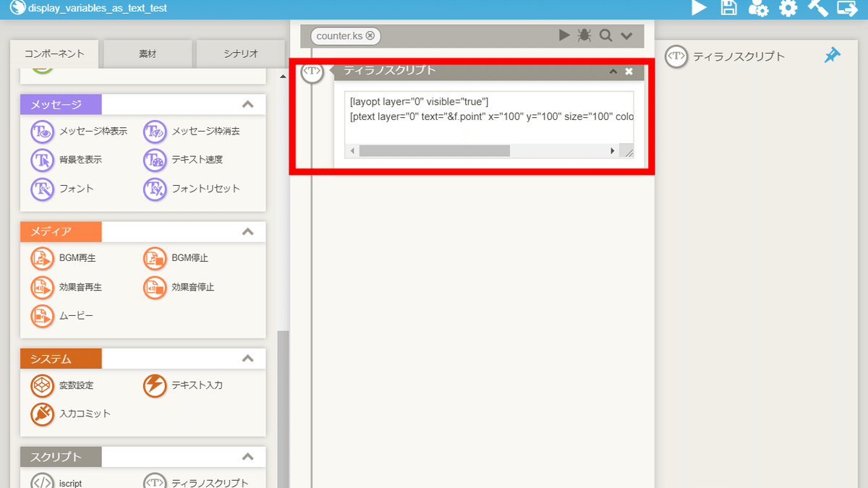
Task: Collapse the メッセージ section
Action: [x=247, y=104]
